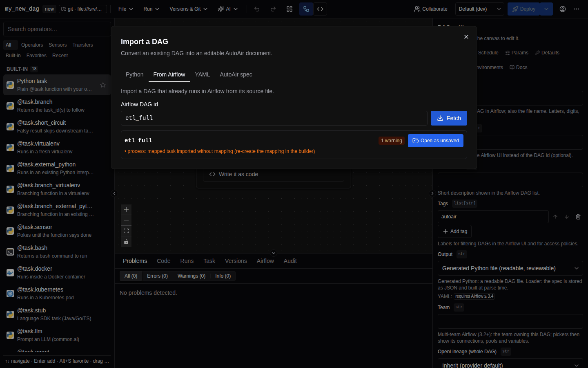Toggle the canvas lock icon

(x=126, y=242)
